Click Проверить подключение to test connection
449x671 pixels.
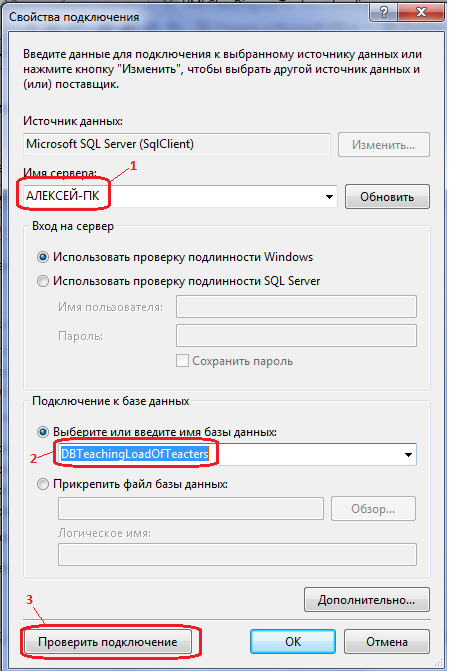click(107, 641)
